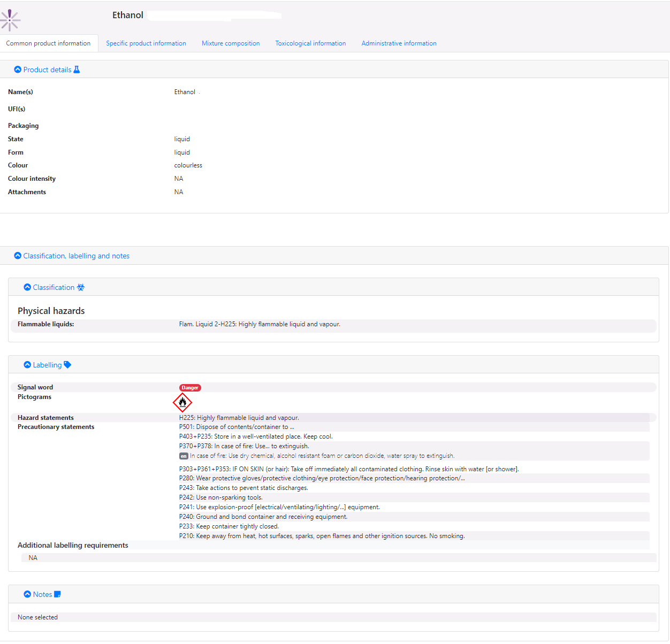Open the Mixture composition tab
This screenshot has height=644, width=670.
pos(231,43)
